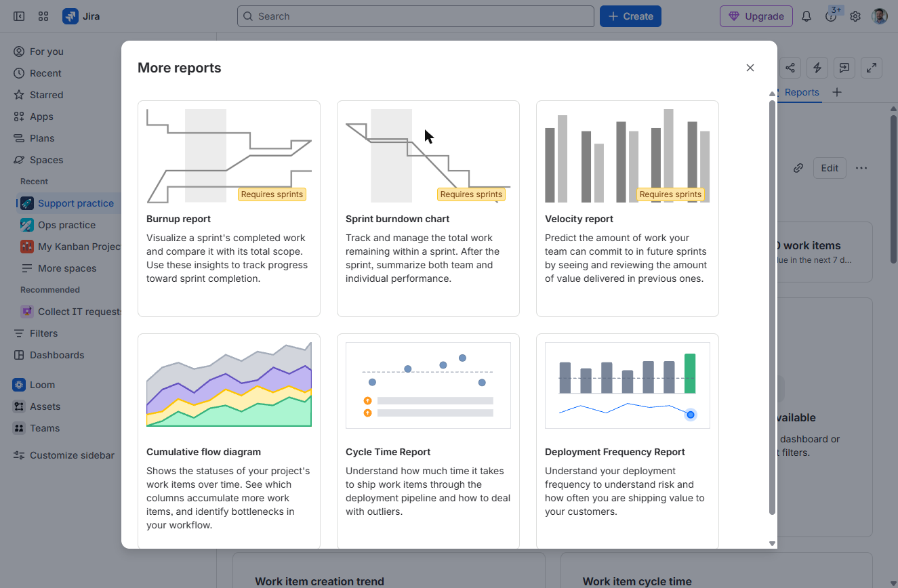Add a tab with plus icon
898x588 pixels.
[837, 92]
